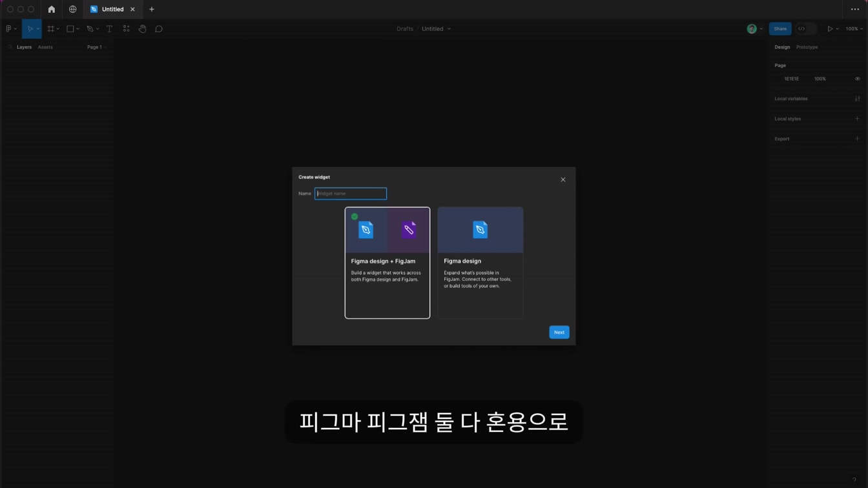Click the Export label
Screen dimensions: 868x488
pos(782,139)
